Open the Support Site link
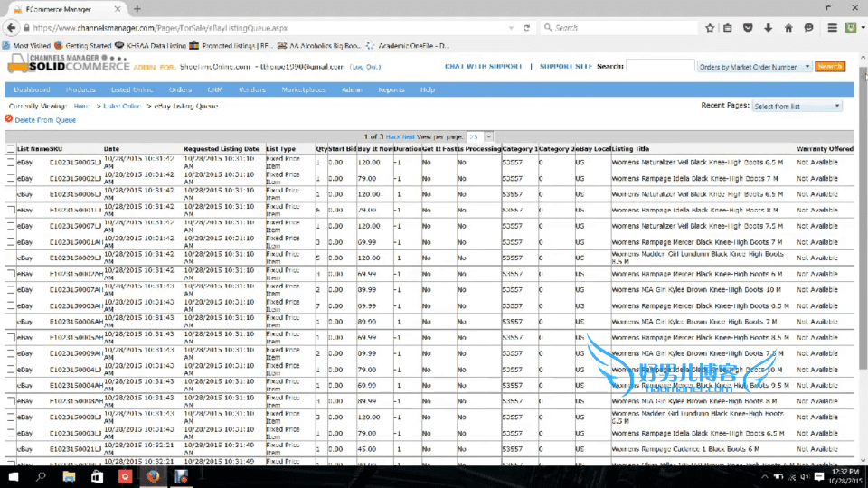This screenshot has width=868, height=488. click(566, 66)
